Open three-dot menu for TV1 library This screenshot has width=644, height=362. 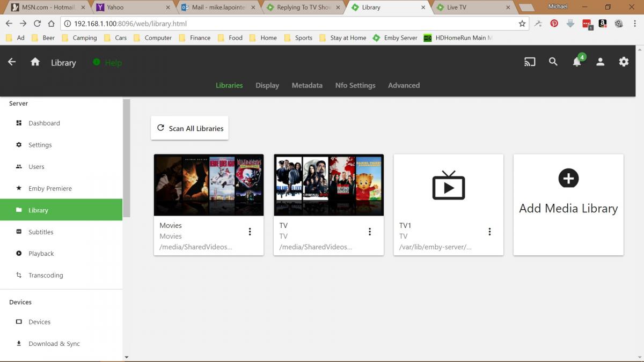coord(489,232)
